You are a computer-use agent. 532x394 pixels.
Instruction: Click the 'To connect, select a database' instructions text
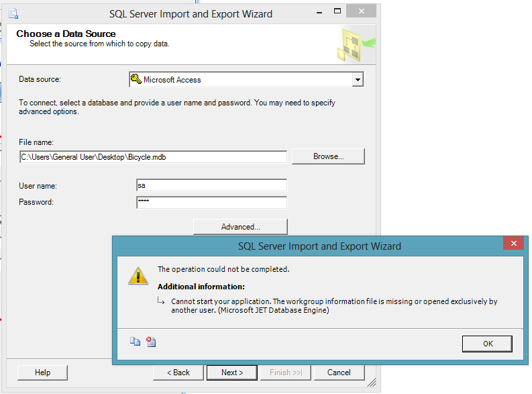(176, 107)
